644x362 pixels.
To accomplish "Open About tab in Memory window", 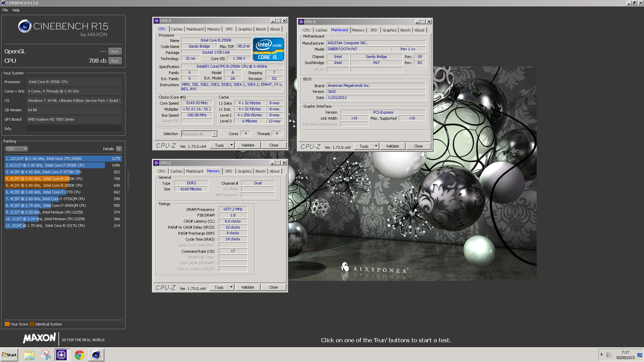I will (275, 171).
